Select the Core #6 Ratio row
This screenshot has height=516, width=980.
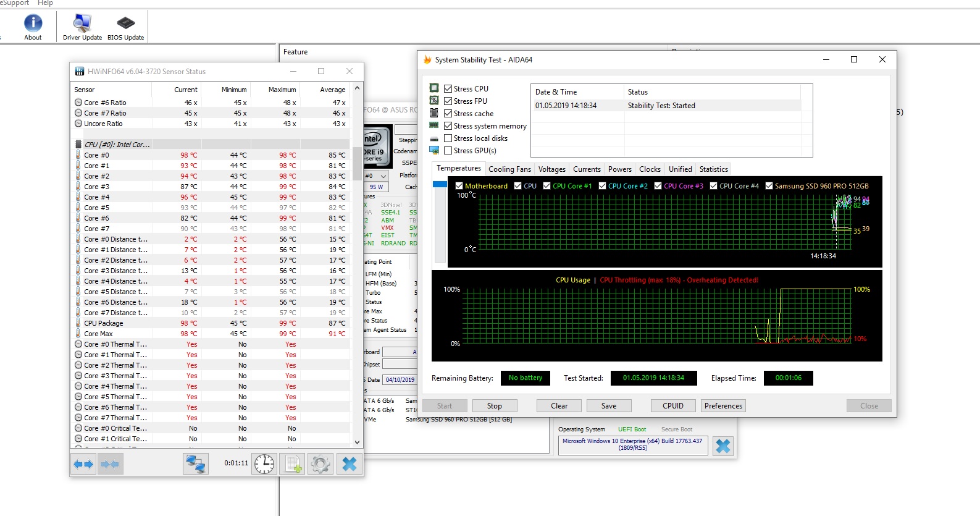tap(210, 103)
